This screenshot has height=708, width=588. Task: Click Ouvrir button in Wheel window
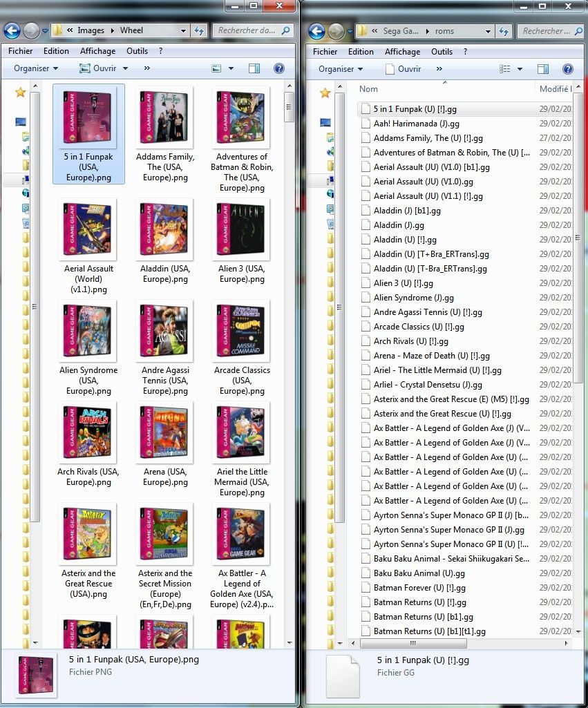pyautogui.click(x=97, y=68)
